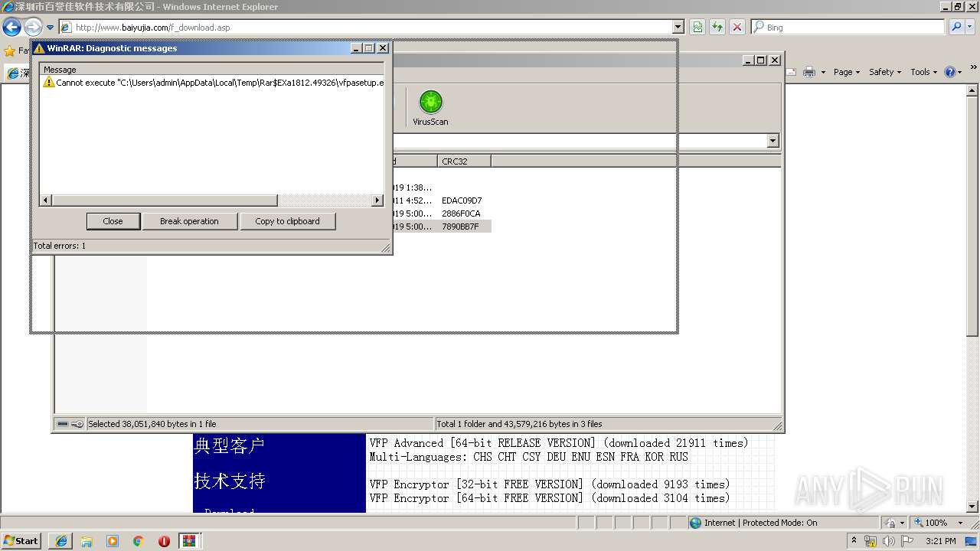Click right arrow of diagnostic horizontal scrollbar

[x=377, y=201]
